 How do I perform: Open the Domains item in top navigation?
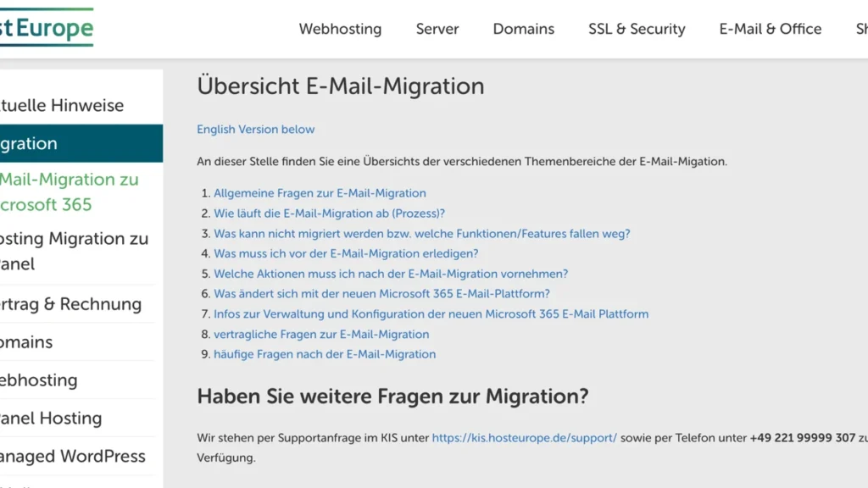click(x=523, y=29)
